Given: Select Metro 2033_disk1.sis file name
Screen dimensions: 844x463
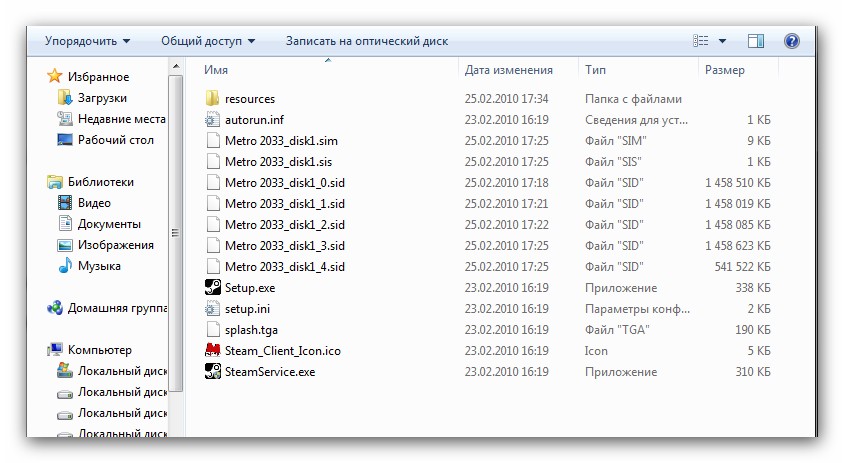Looking at the screenshot, I should [x=278, y=162].
